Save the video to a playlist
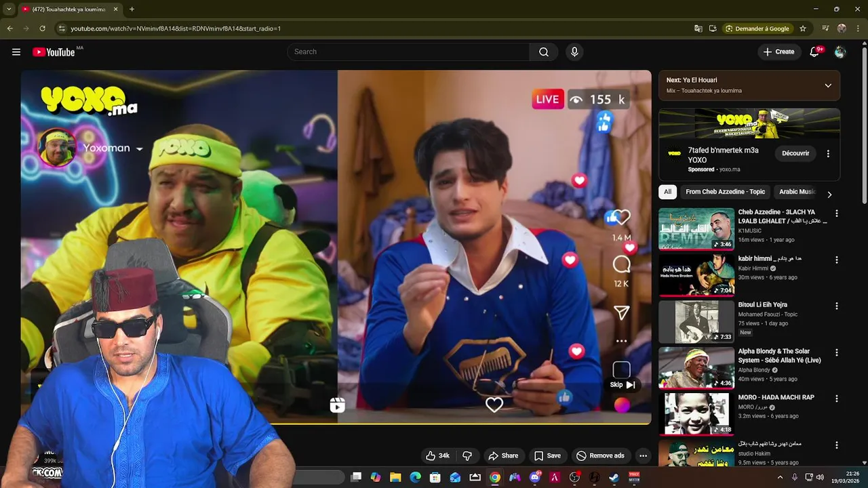Screen dimensions: 868x488 547,455
